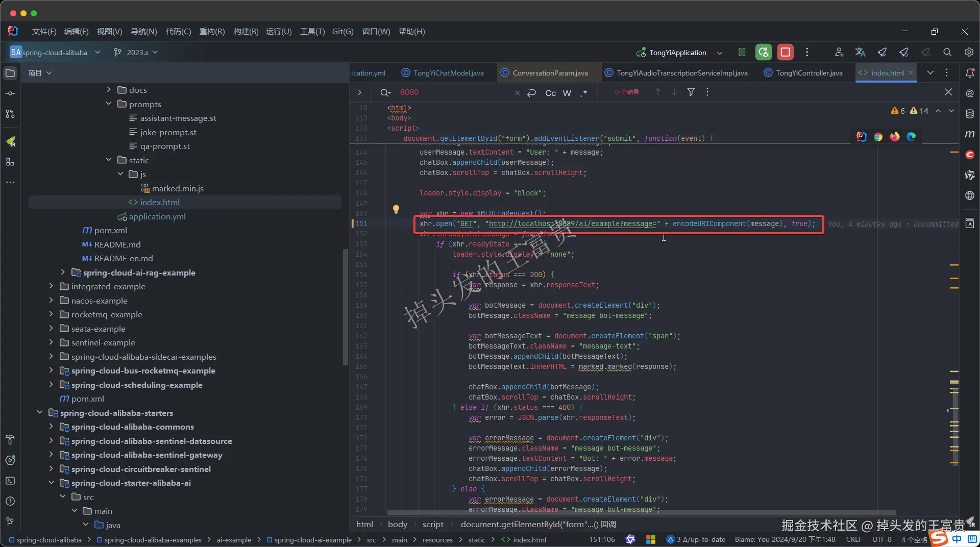The width and height of the screenshot is (980, 547).
Task: Expand the nacos-example folder
Action: [51, 301]
